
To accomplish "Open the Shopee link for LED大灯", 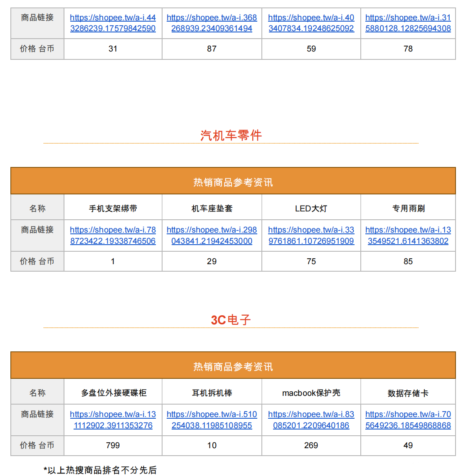I will click(310, 235).
